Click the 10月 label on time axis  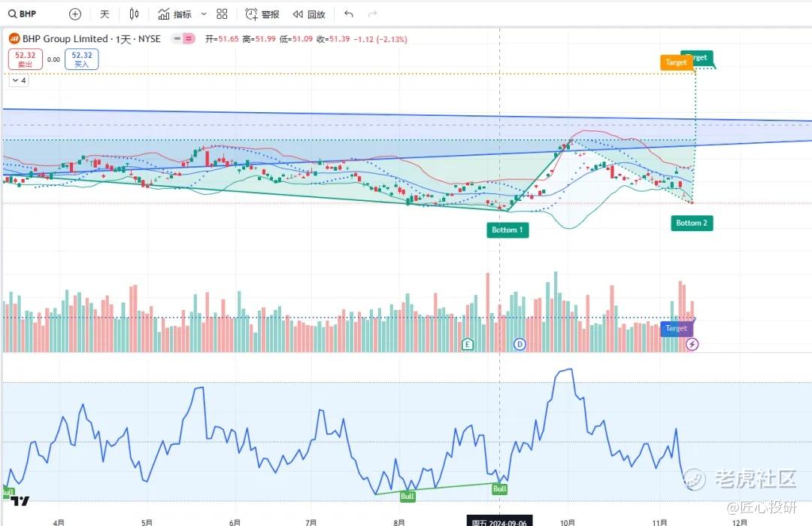(568, 521)
